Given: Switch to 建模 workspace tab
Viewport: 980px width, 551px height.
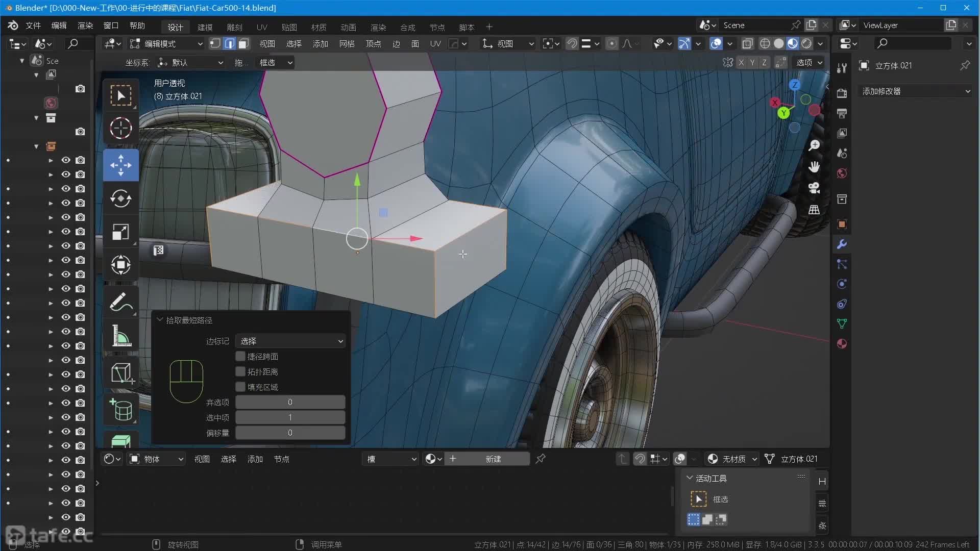Looking at the screenshot, I should [x=205, y=27].
